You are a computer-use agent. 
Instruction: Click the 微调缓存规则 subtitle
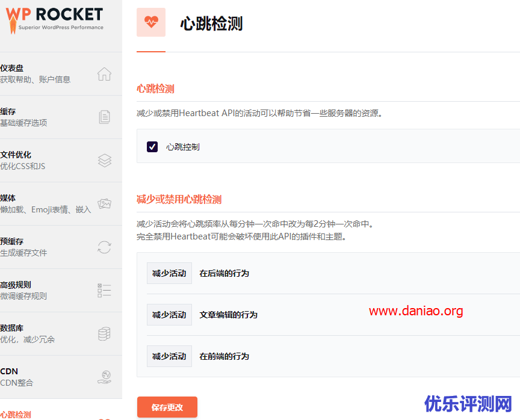23,296
